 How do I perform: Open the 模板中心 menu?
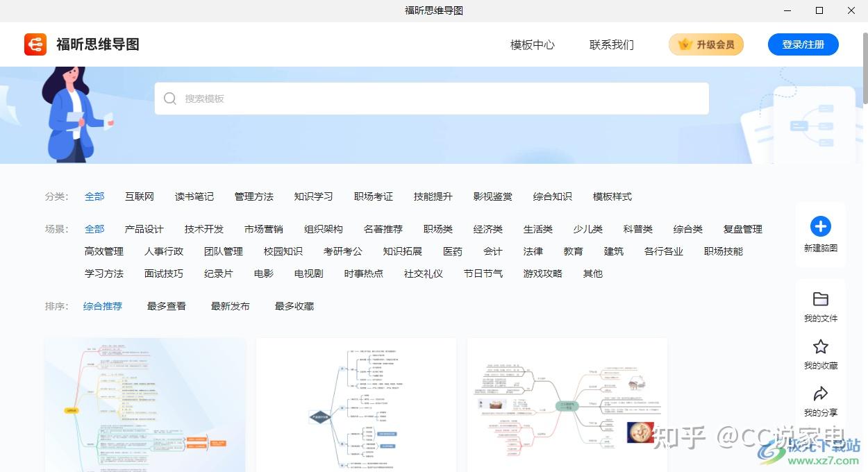click(x=532, y=44)
